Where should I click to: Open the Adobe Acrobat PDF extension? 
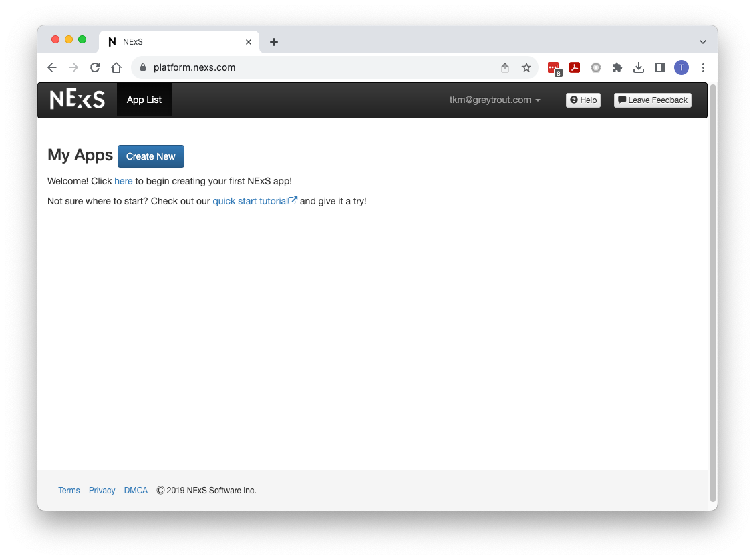pos(575,67)
